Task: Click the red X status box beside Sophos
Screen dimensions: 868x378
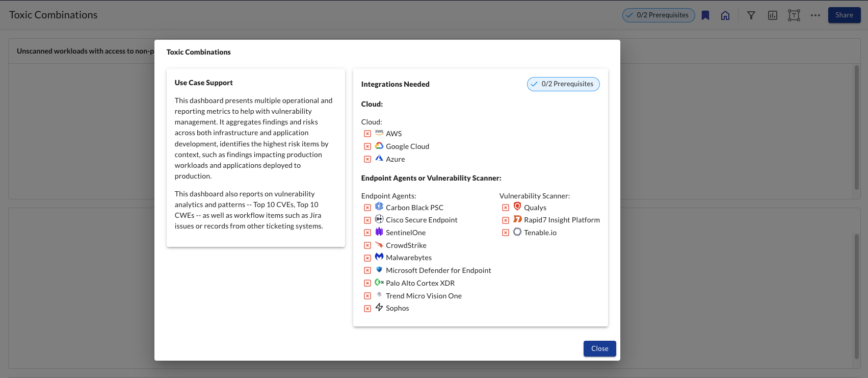Action: tap(367, 309)
